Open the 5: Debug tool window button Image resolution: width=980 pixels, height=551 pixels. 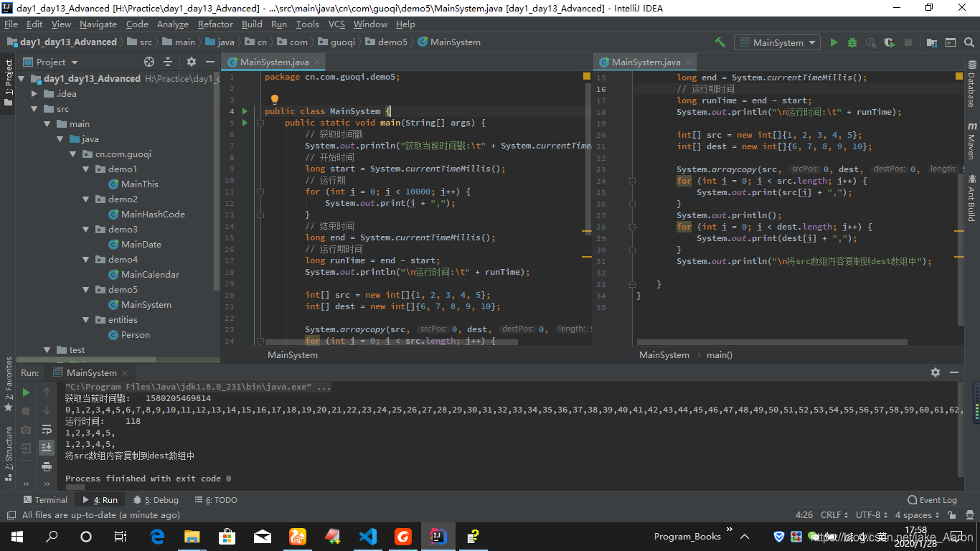(x=156, y=500)
